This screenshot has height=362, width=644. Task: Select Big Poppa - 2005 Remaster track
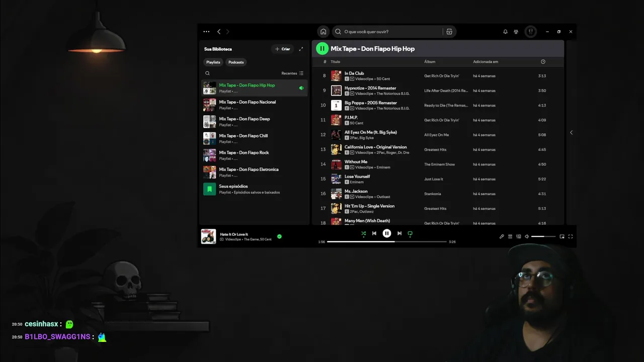[438, 105]
